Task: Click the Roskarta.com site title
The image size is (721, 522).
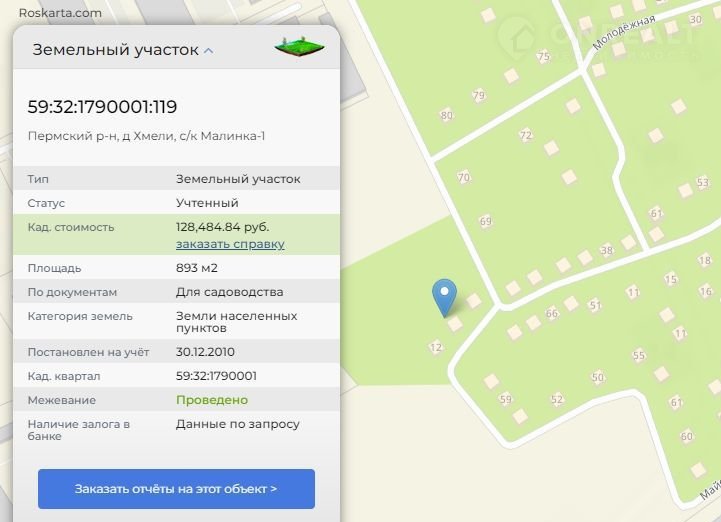Action: [60, 13]
